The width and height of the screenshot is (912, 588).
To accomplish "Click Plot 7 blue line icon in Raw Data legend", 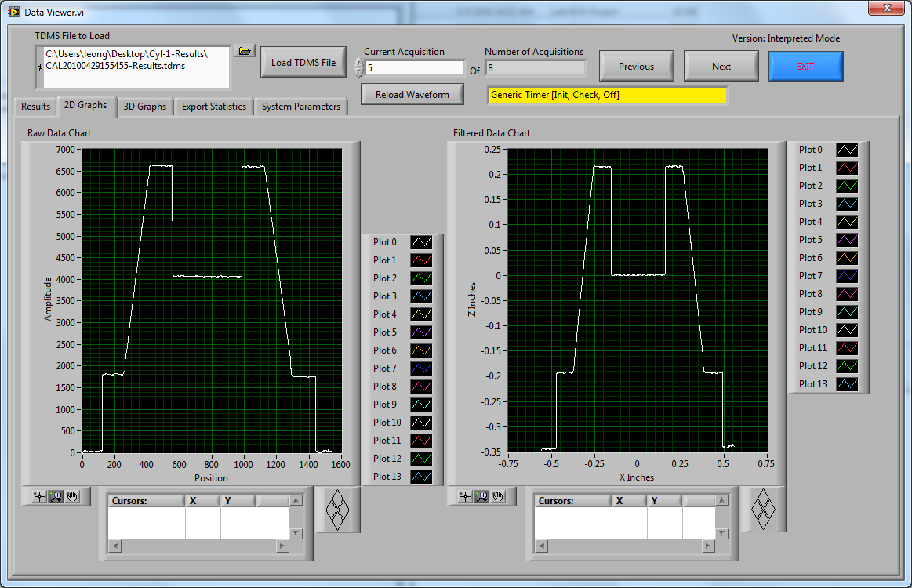I will pos(421,368).
